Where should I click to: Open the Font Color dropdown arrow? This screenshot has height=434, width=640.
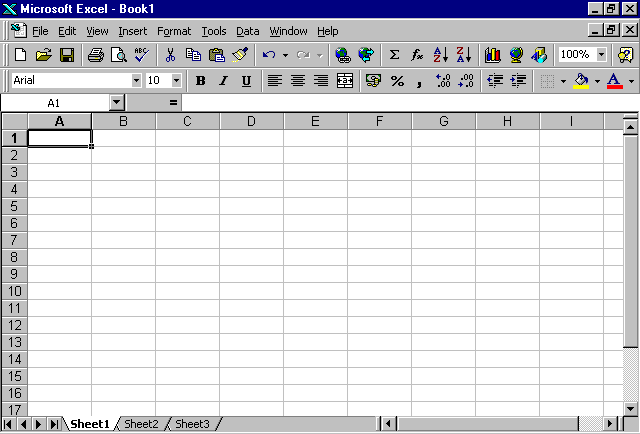tap(631, 81)
